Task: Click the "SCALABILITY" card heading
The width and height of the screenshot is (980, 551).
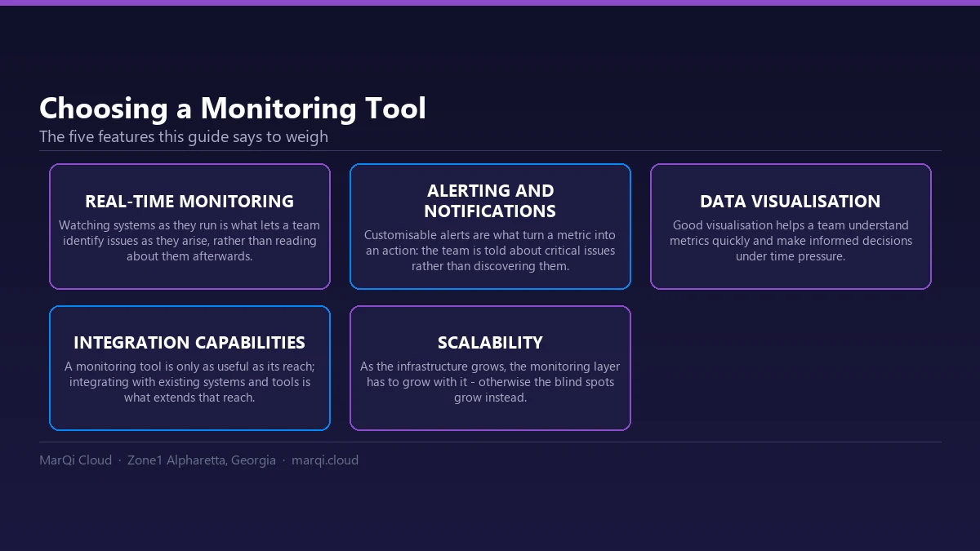Action: [490, 343]
